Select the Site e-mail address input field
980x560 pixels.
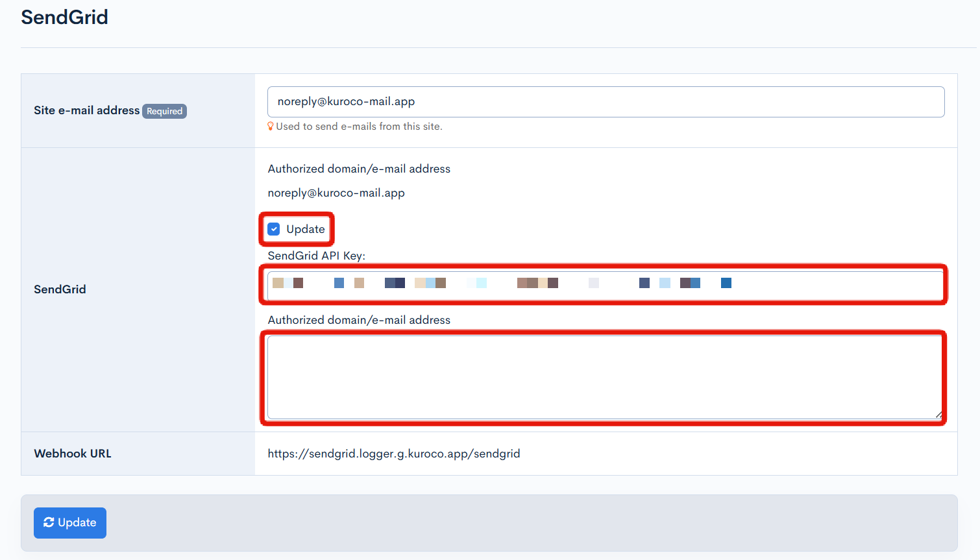pyautogui.click(x=606, y=101)
